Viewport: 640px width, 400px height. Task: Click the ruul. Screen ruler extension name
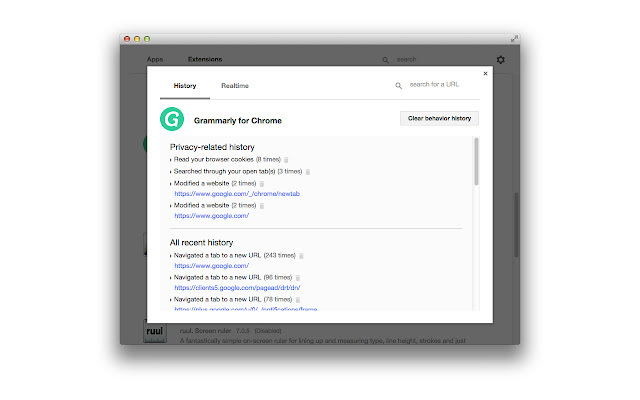point(205,331)
